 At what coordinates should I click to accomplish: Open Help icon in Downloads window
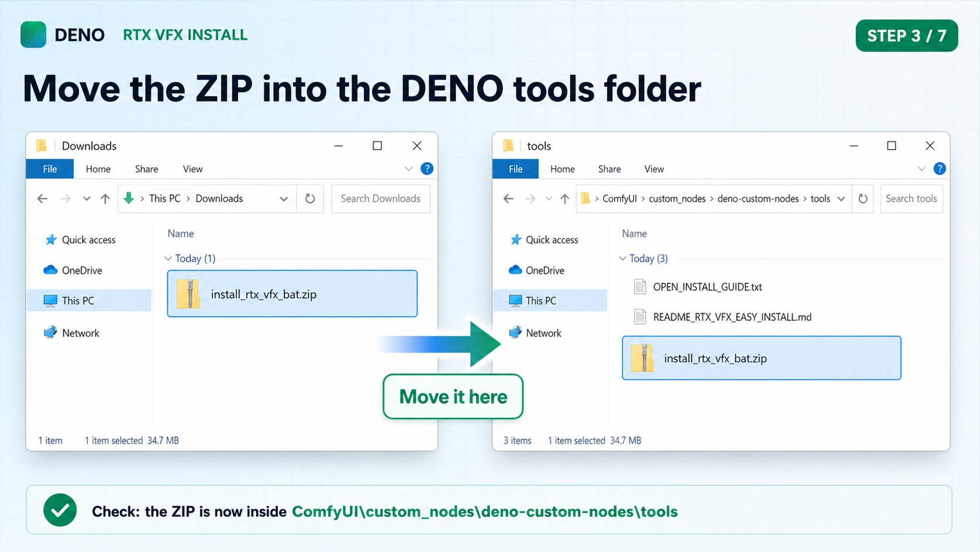coord(427,169)
